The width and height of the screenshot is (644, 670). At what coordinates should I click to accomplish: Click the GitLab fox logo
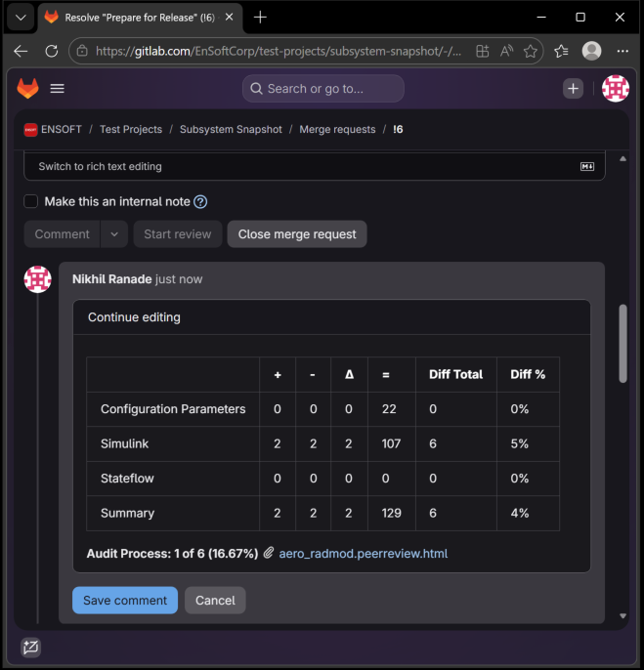pyautogui.click(x=27, y=89)
